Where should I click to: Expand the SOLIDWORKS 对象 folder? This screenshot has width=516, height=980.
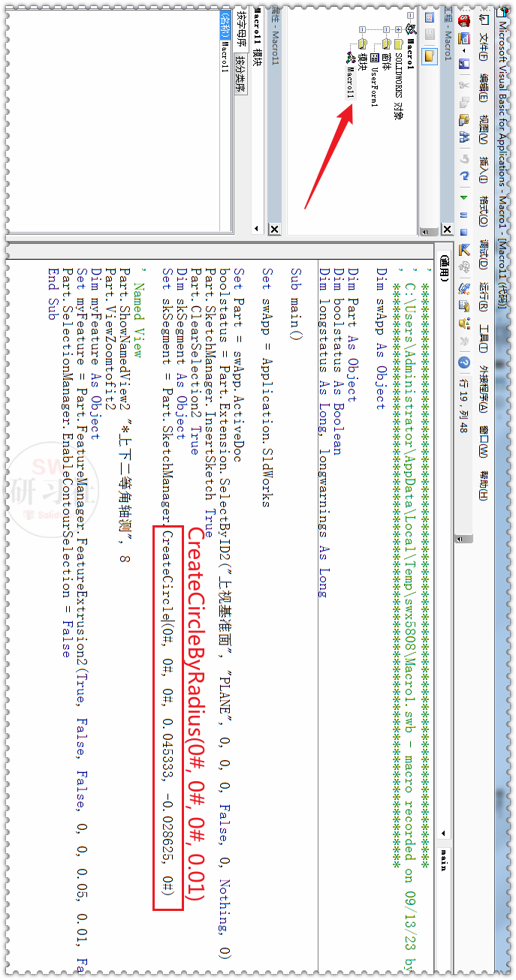(398, 30)
